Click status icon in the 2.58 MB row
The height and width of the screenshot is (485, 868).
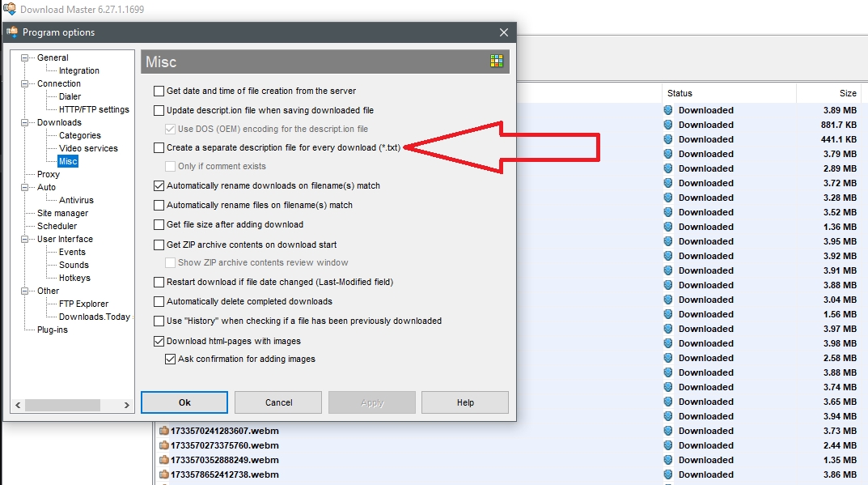(x=668, y=358)
